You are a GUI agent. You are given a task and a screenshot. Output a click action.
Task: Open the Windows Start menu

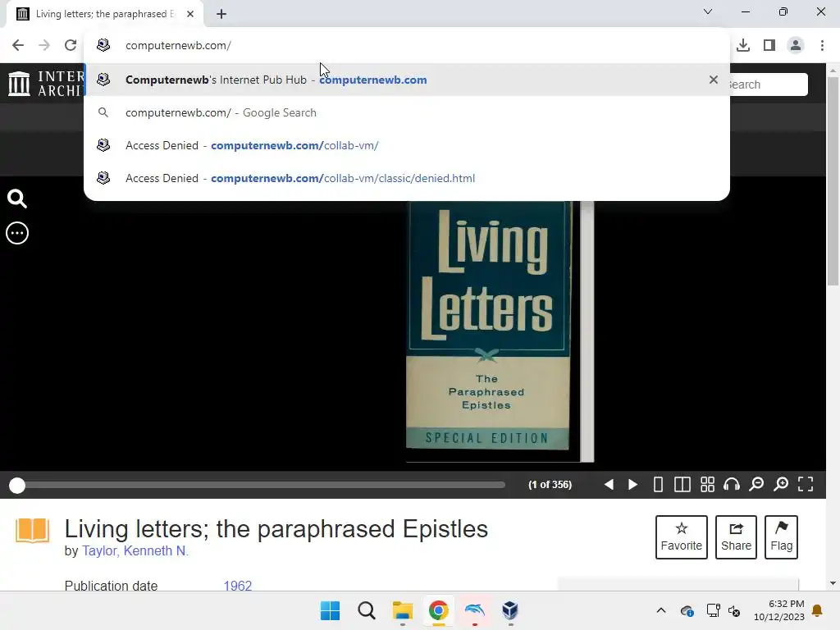tap(330, 610)
